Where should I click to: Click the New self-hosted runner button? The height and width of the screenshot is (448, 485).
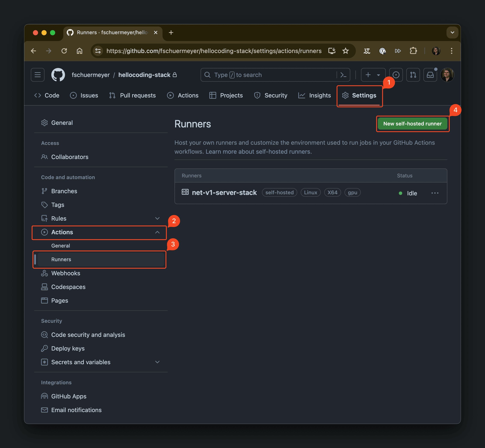coord(412,124)
